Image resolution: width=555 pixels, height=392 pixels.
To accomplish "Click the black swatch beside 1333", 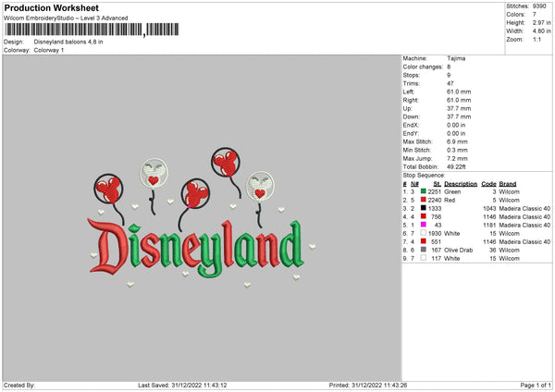I will (x=424, y=208).
